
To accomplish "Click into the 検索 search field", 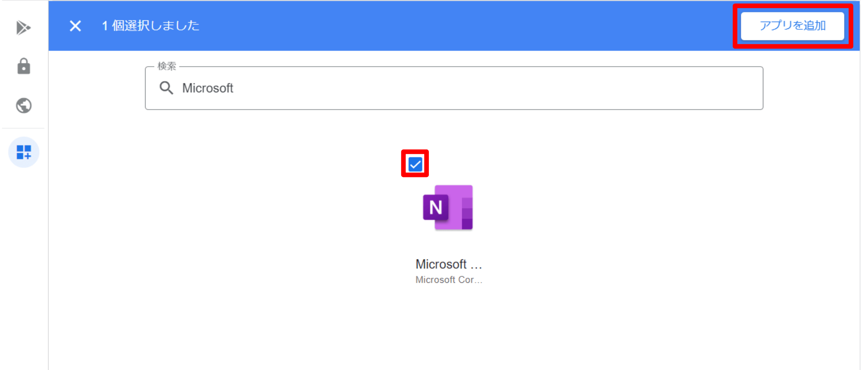I will point(454,88).
